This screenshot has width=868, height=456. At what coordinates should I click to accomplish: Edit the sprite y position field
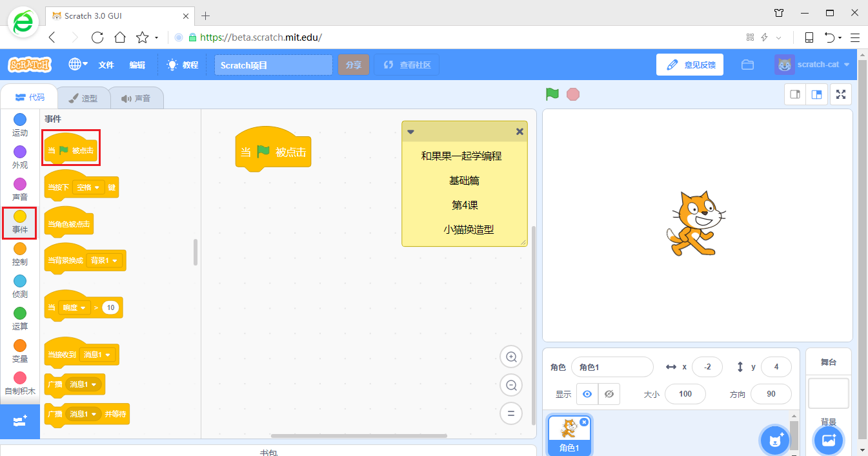(776, 367)
